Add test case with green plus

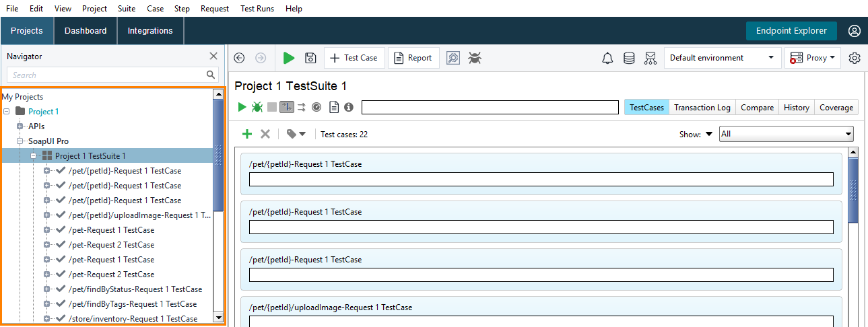(x=247, y=134)
